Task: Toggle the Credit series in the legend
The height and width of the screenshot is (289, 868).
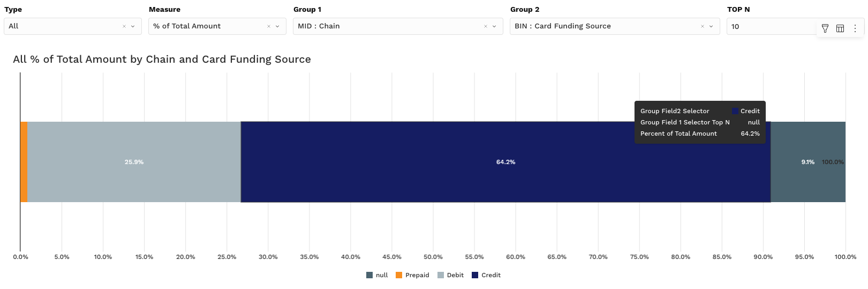Action: pos(486,275)
